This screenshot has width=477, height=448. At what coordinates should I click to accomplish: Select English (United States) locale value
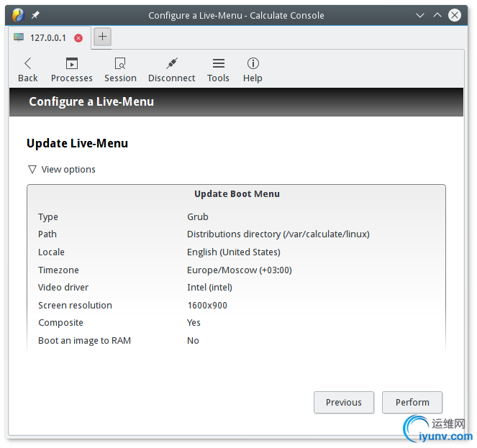point(234,252)
